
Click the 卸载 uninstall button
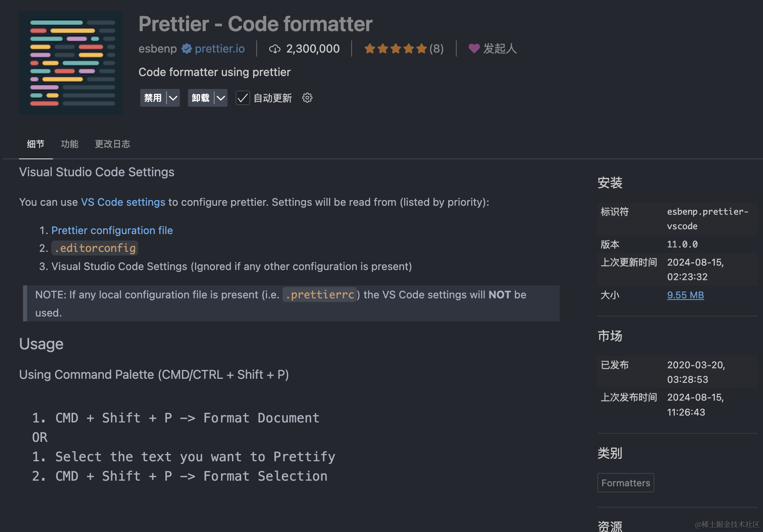pyautogui.click(x=200, y=98)
